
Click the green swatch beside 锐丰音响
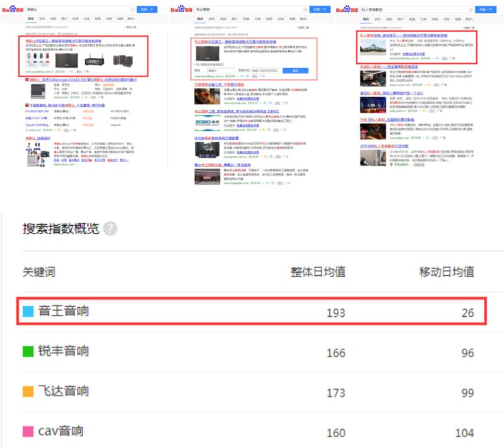pyautogui.click(x=28, y=351)
